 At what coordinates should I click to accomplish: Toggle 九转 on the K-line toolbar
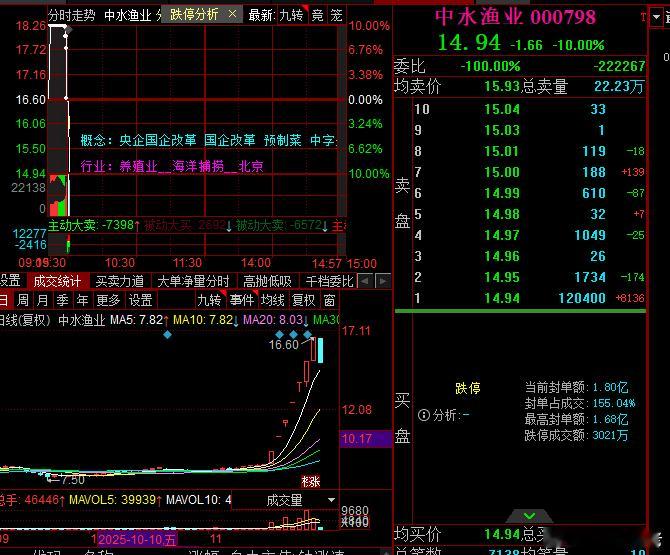click(x=209, y=300)
